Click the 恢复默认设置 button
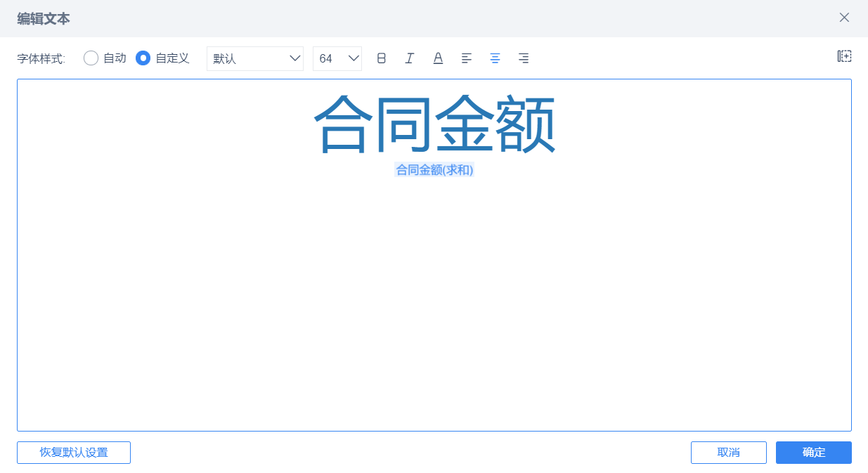 tap(73, 452)
